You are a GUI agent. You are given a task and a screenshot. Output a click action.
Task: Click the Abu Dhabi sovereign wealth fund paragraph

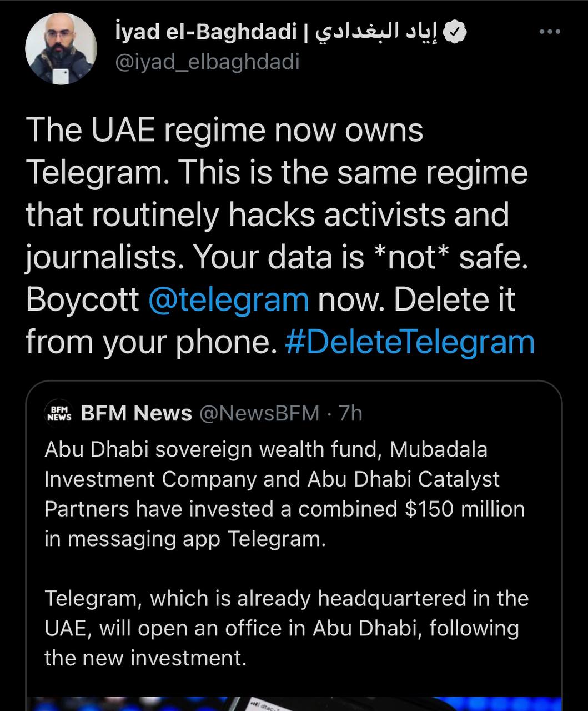pos(284,494)
